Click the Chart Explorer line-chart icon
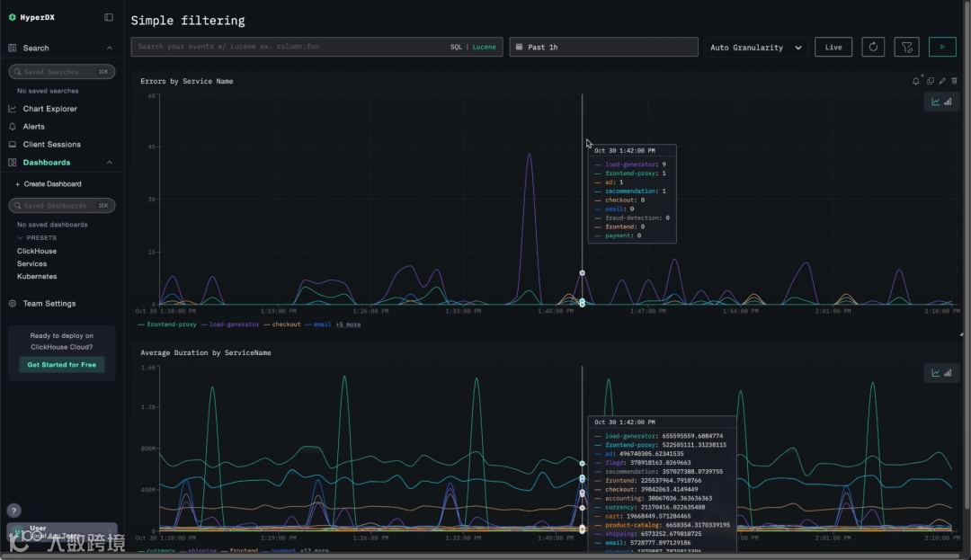The height and width of the screenshot is (560, 971). [x=13, y=108]
